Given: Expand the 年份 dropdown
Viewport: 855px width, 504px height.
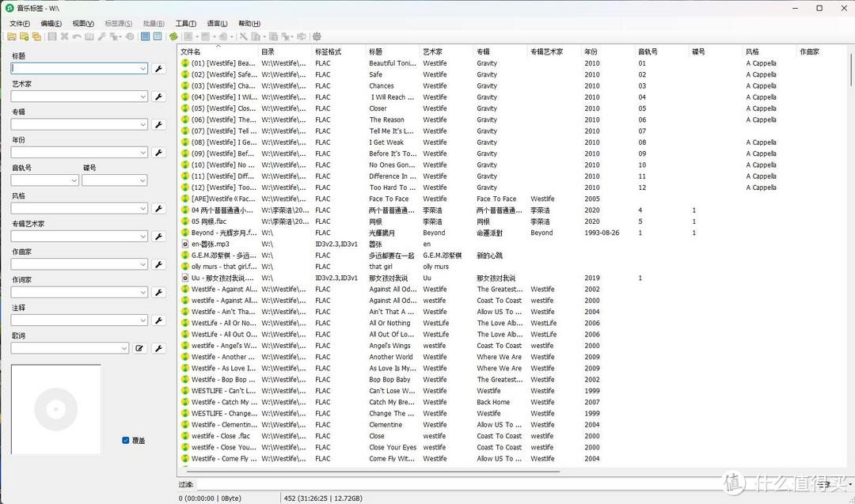Looking at the screenshot, I should [x=143, y=153].
